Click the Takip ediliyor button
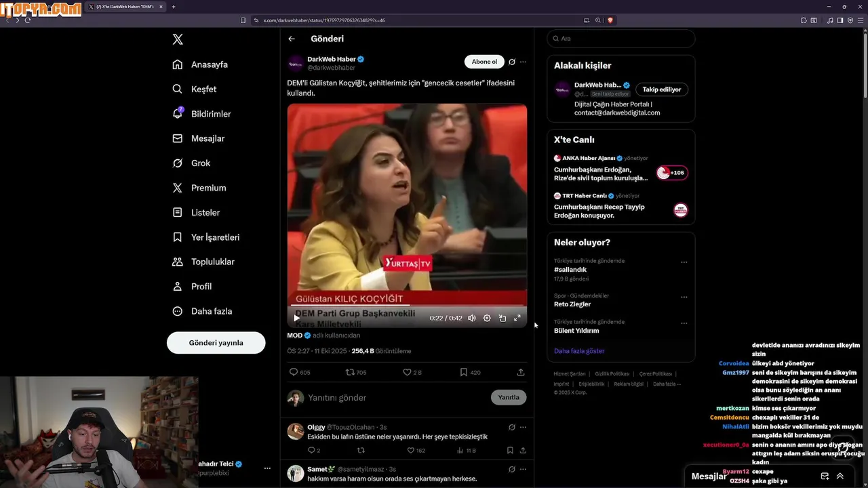868x488 pixels. click(x=662, y=89)
